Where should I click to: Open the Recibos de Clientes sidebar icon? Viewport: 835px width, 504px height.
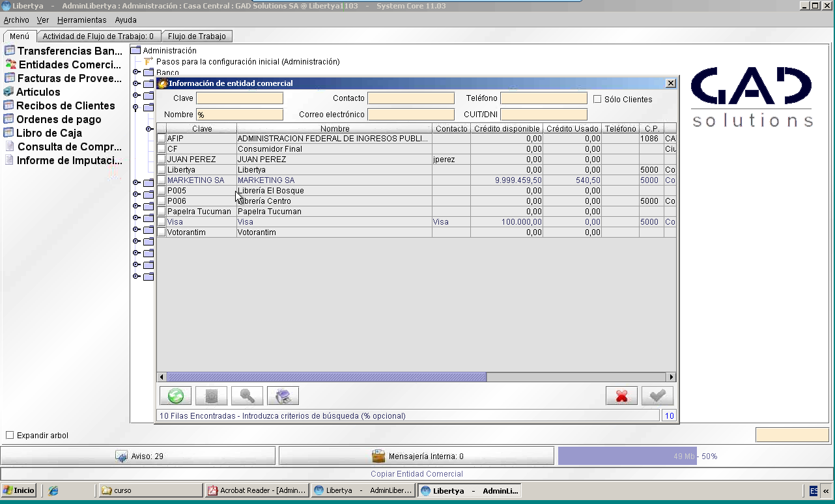[8, 105]
